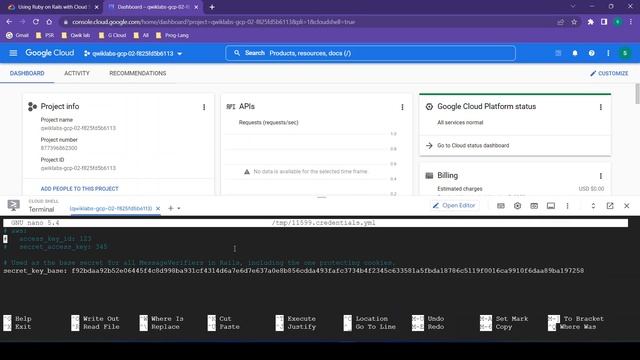Open Cloud Shell in a new window
This screenshot has height=360, width=640.
[x=610, y=206]
